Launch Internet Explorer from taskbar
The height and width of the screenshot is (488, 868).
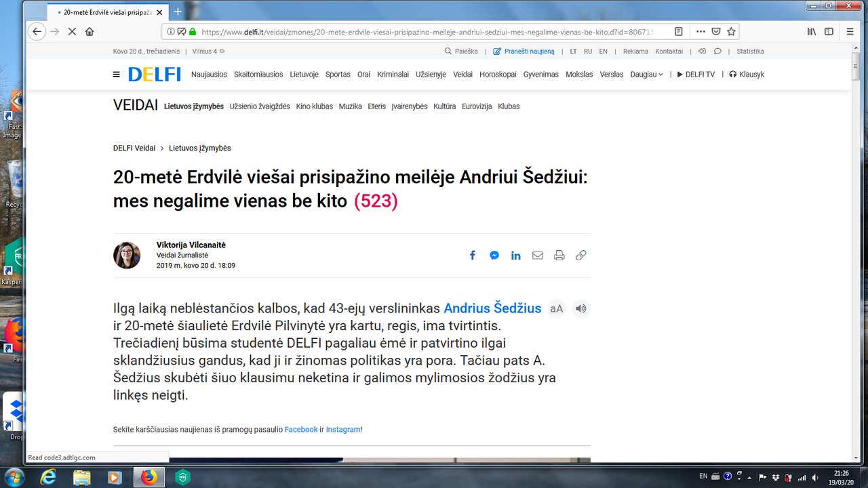pos(47,477)
